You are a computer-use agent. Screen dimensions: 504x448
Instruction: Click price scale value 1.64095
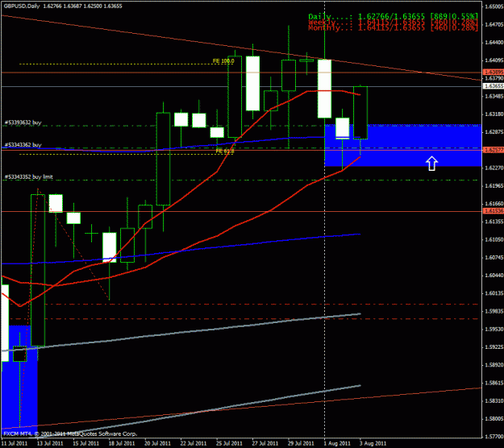pos(494,60)
